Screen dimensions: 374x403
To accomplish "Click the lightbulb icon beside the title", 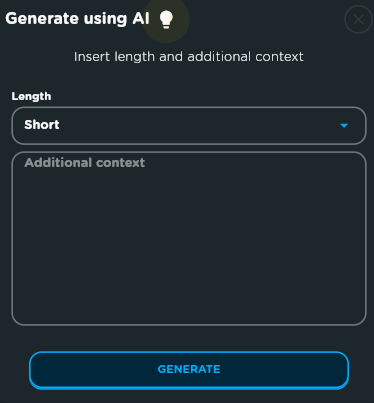I will [166, 19].
